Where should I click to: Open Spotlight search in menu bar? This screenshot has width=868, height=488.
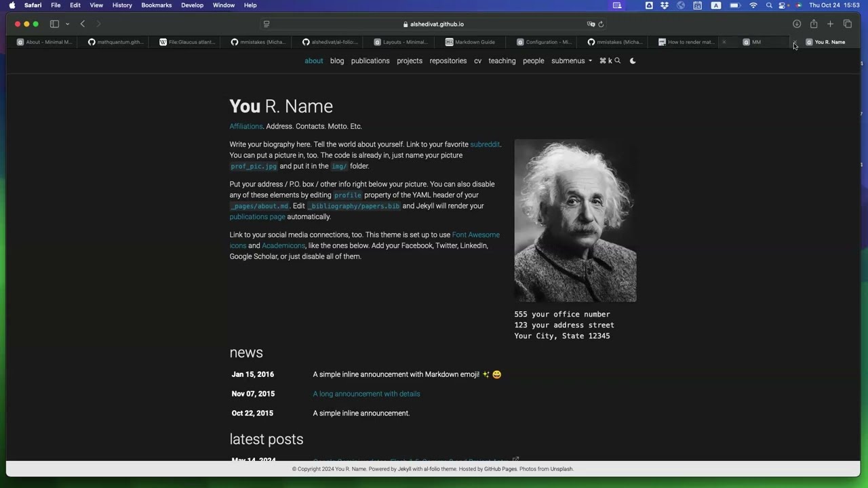pos(769,5)
